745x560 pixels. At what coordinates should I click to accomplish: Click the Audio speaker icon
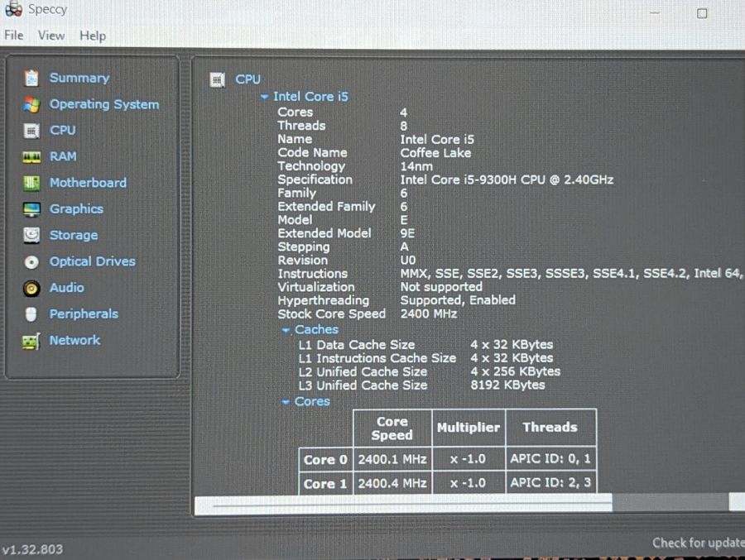(x=31, y=288)
